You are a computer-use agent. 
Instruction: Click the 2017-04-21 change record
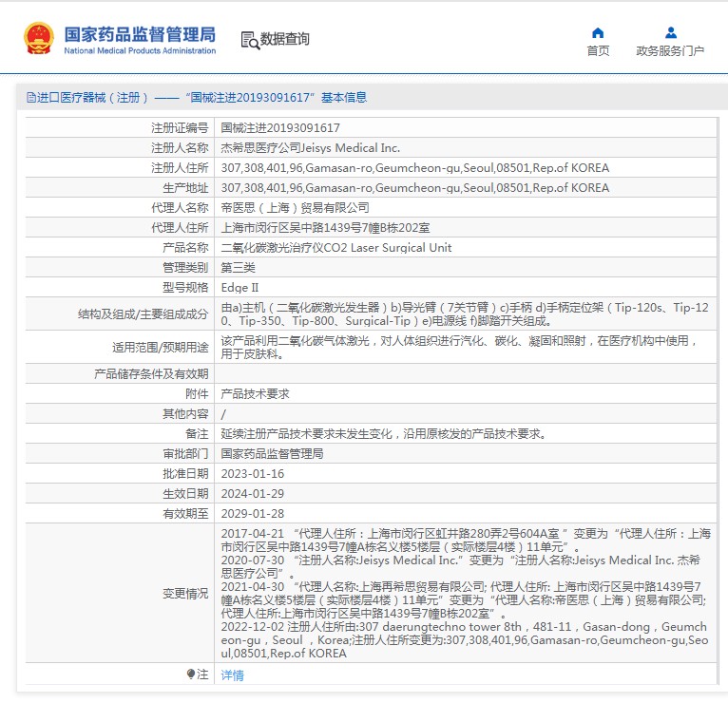tap(466, 541)
